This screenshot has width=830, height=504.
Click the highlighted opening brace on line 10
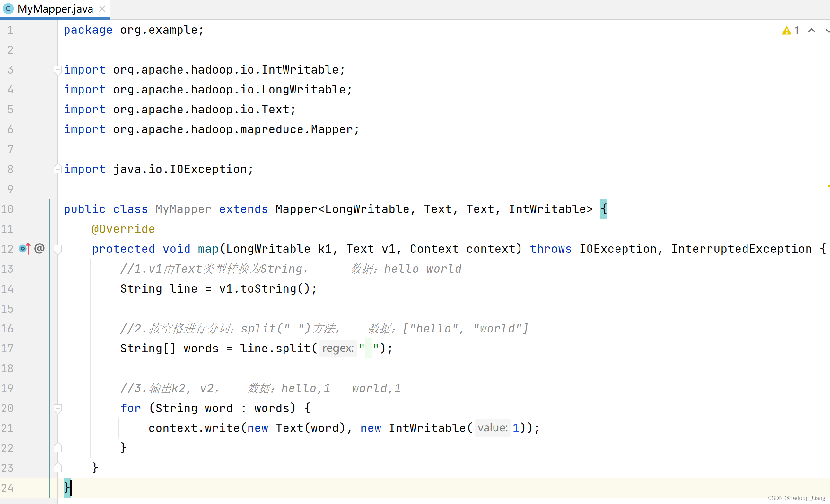coord(604,209)
